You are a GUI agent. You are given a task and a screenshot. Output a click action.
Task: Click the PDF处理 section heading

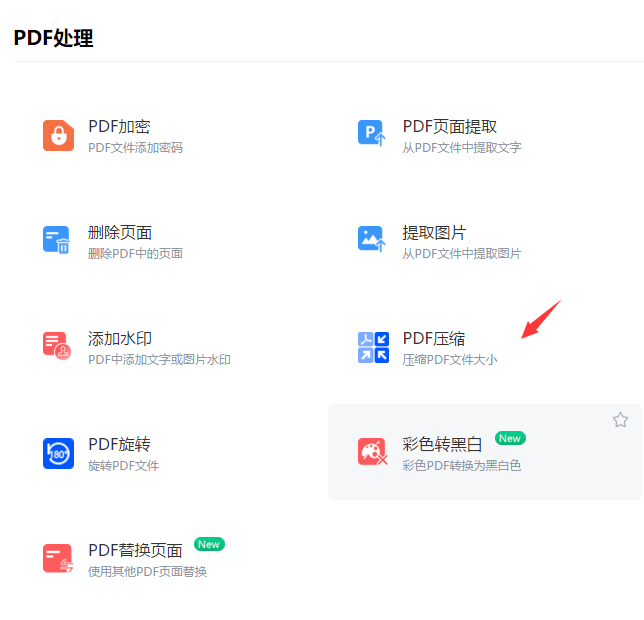coord(53,38)
